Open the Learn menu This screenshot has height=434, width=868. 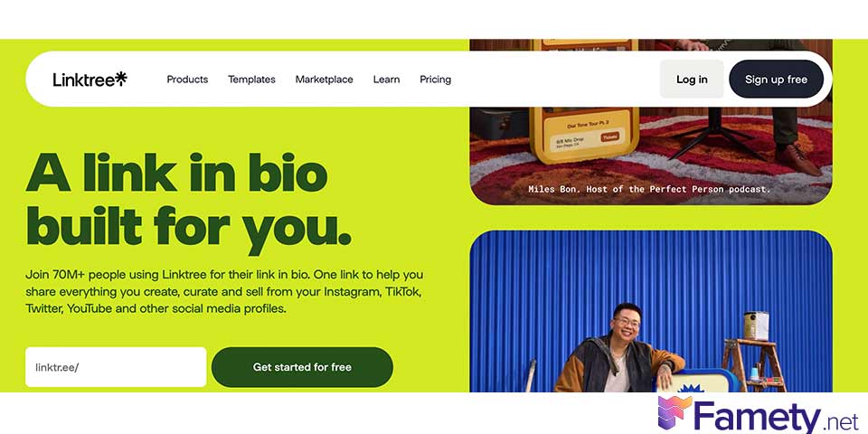pyautogui.click(x=386, y=80)
